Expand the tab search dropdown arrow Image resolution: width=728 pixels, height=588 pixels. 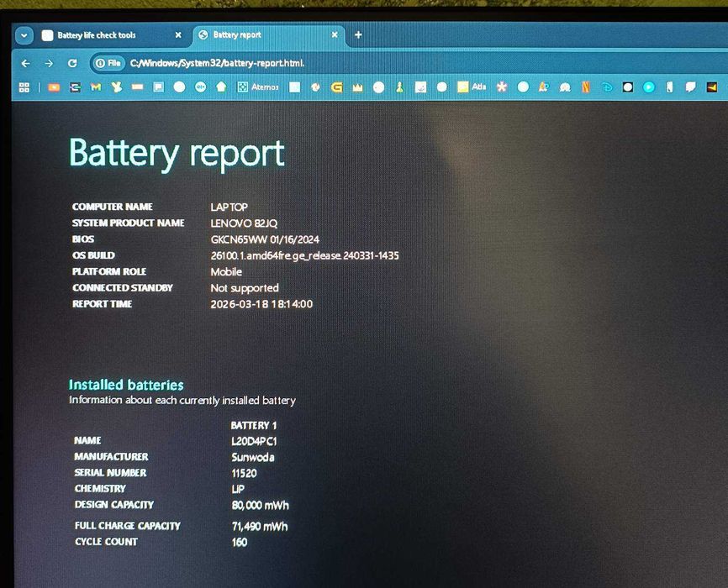click(x=24, y=35)
